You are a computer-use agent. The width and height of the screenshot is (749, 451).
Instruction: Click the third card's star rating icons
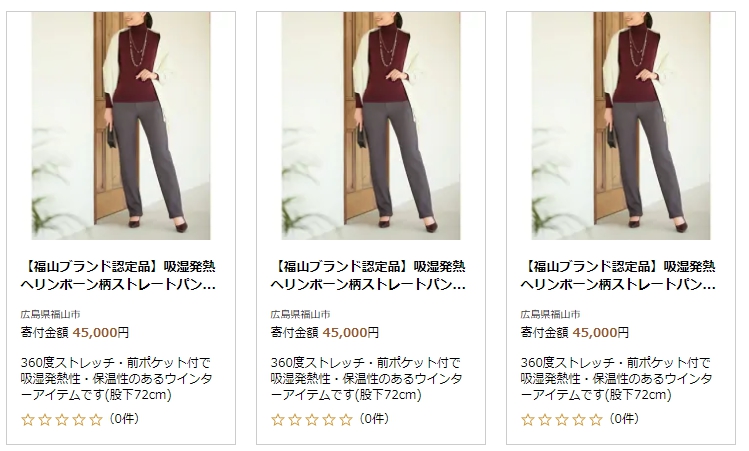click(562, 420)
